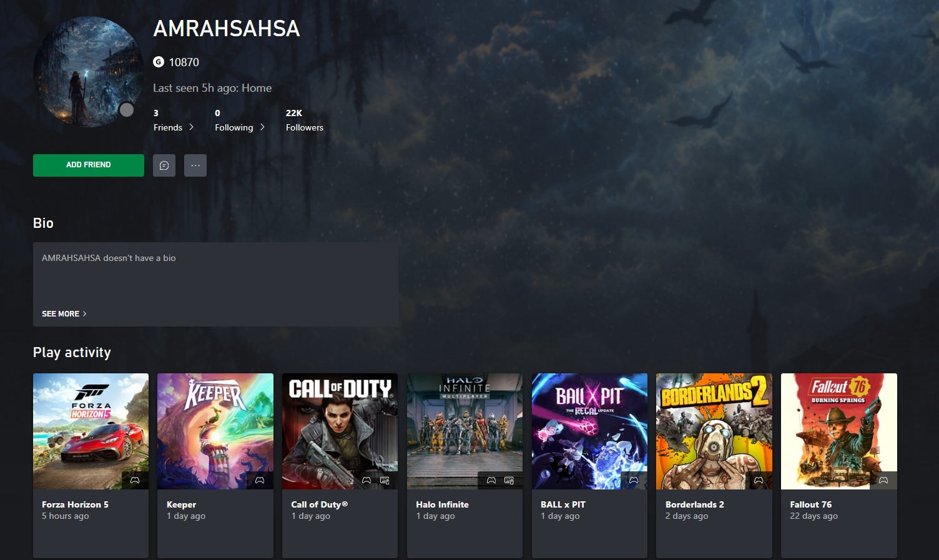Open the message chat icon

164,165
